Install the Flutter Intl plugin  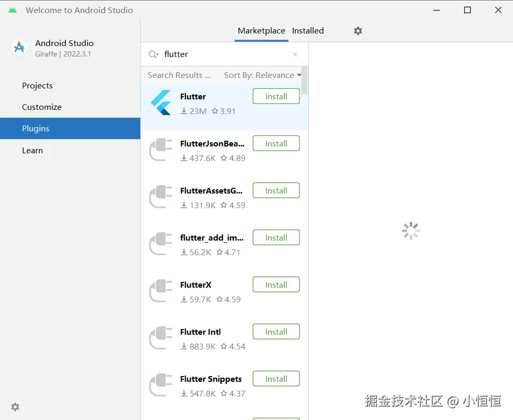(x=276, y=332)
